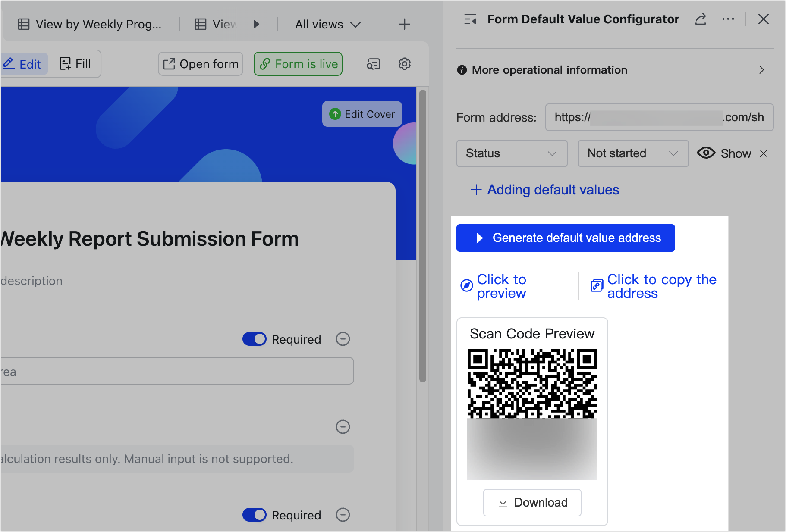786x532 pixels.
Task: Click the plus icon to add view
Action: (x=404, y=25)
